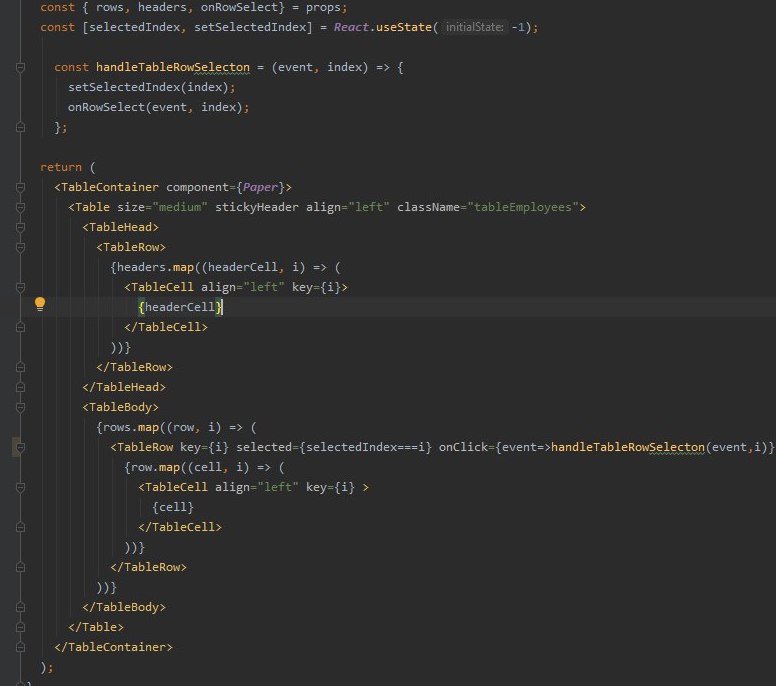This screenshot has width=776, height=686.
Task: Click the {cell} expression
Action: pos(173,507)
